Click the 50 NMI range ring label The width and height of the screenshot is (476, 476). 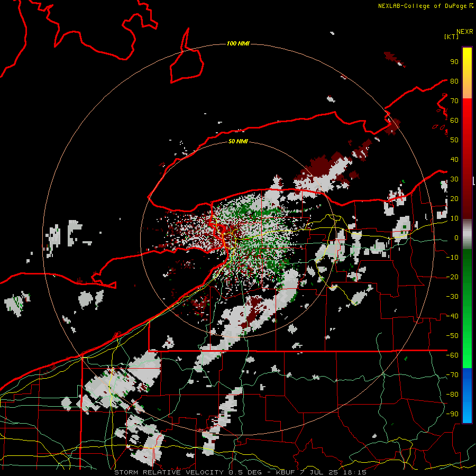238,141
